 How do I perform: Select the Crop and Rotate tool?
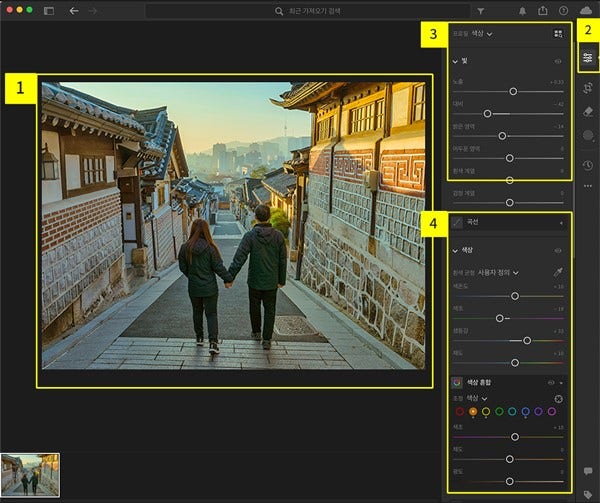[588, 86]
